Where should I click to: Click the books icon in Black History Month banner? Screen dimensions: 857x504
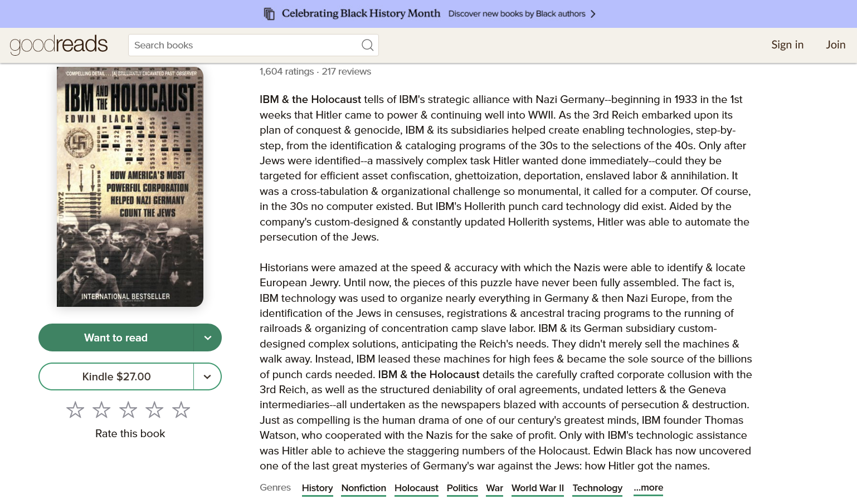(269, 14)
